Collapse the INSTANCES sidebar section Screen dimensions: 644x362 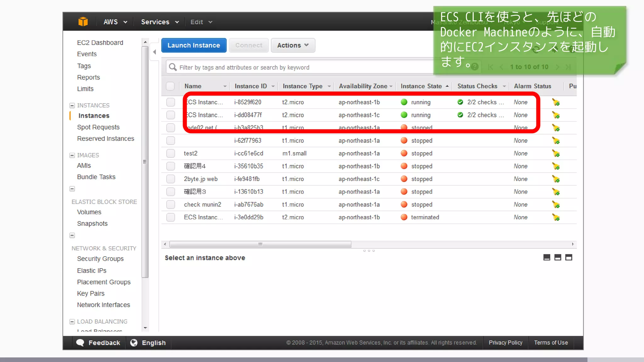click(72, 105)
